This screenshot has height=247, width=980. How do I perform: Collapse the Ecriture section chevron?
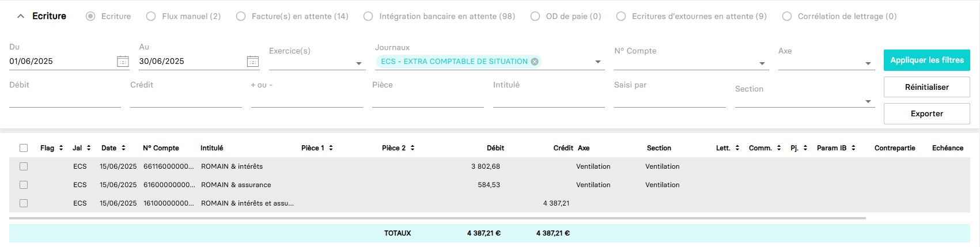21,16
